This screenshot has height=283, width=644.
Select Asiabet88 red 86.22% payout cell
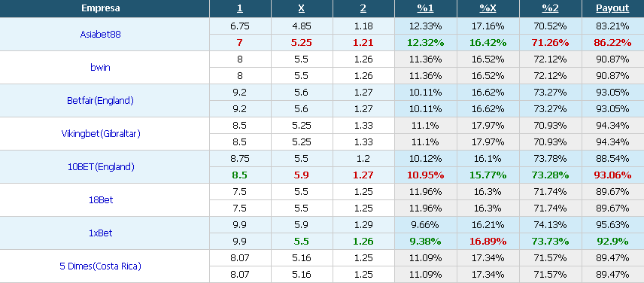613,43
